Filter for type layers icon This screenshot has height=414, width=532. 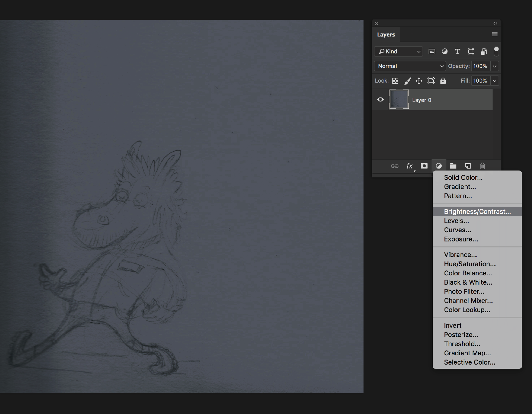[x=458, y=51]
